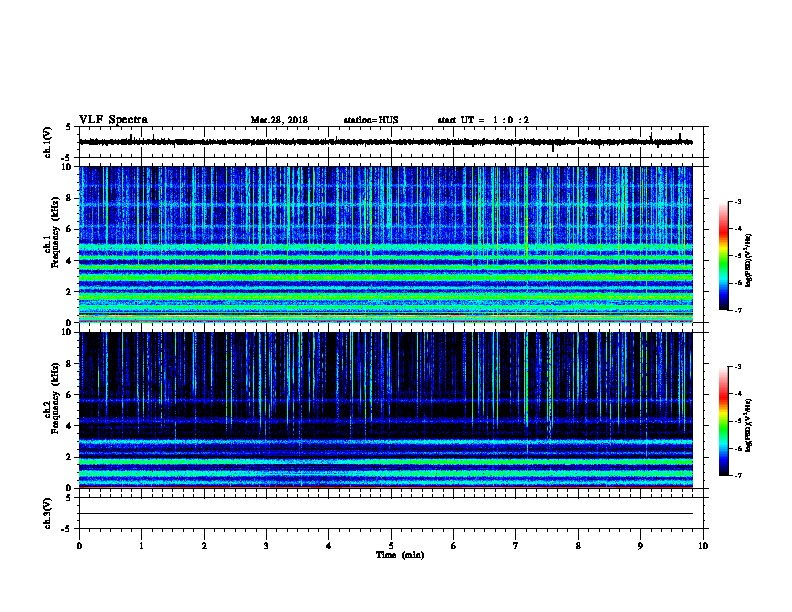
Task: Click the time axis tick label "9"
Action: pyautogui.click(x=640, y=545)
